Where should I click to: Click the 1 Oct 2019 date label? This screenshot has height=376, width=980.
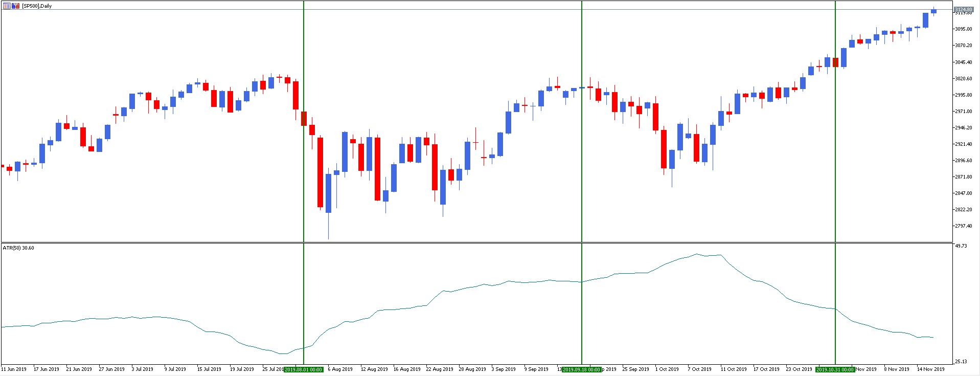(x=667, y=369)
